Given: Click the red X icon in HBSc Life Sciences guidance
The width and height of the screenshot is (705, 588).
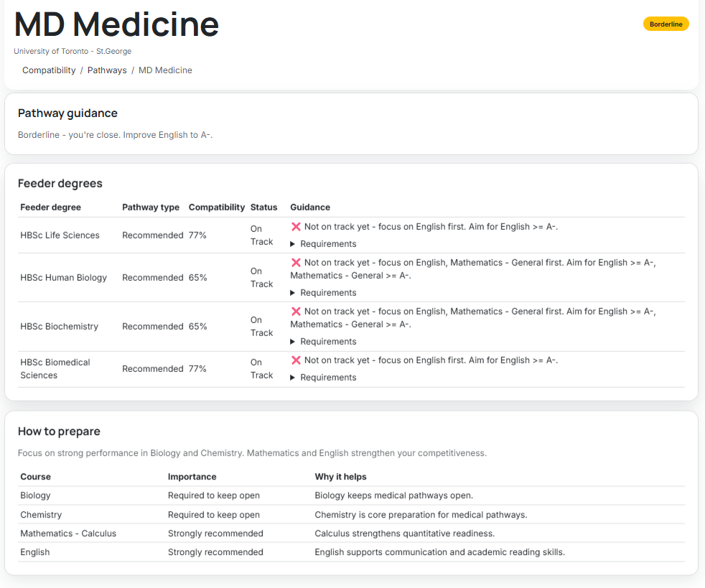Looking at the screenshot, I should tap(296, 227).
